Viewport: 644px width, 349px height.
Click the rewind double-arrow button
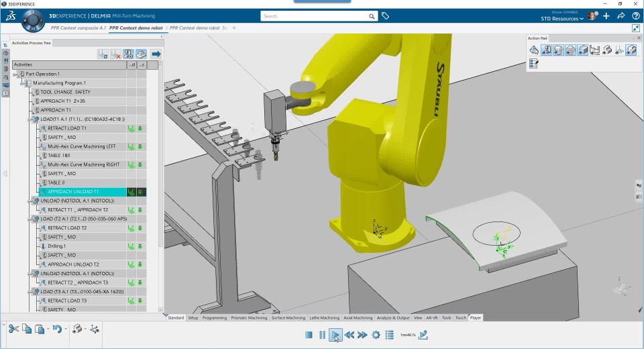pos(349,335)
